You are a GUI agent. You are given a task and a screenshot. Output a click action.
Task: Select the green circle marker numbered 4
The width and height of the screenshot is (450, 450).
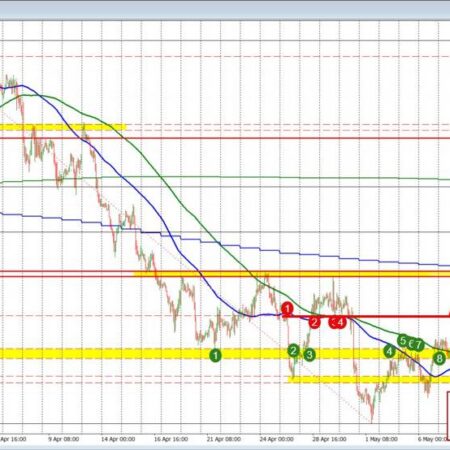[x=389, y=351]
